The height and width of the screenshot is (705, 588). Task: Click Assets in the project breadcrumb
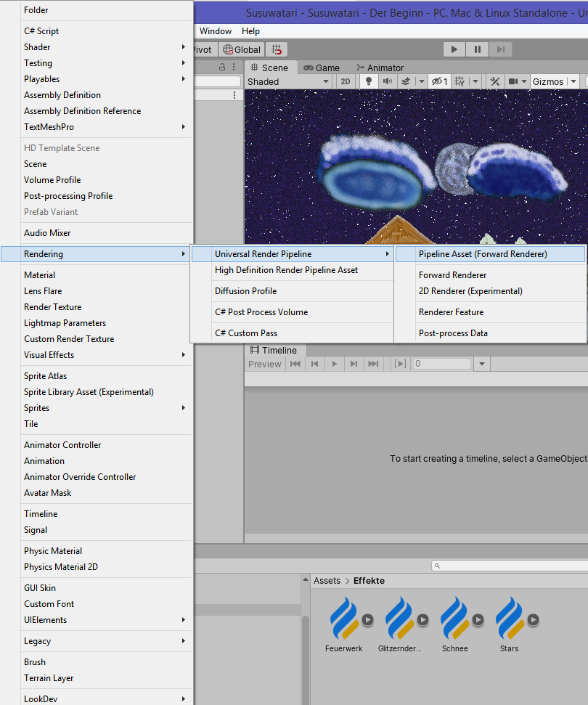[327, 581]
